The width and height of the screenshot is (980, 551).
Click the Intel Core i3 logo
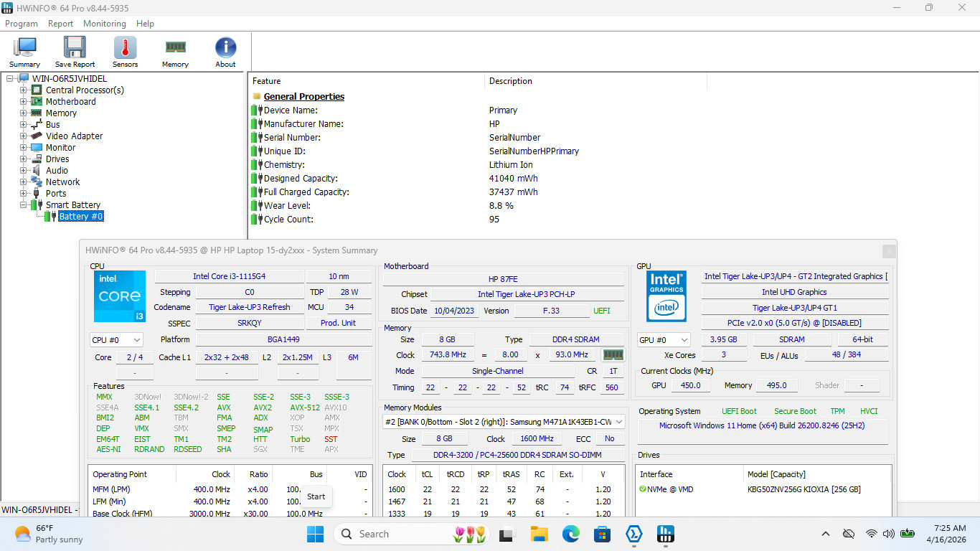pos(119,296)
